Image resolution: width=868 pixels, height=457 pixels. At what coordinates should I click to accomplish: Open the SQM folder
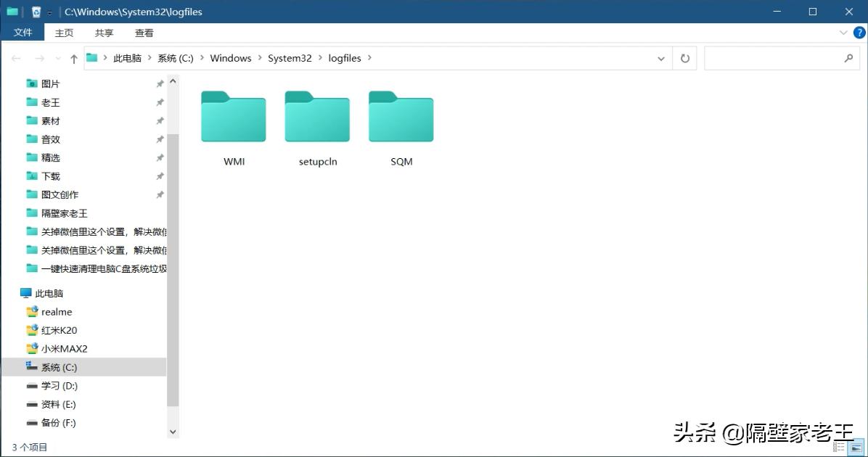tap(401, 128)
